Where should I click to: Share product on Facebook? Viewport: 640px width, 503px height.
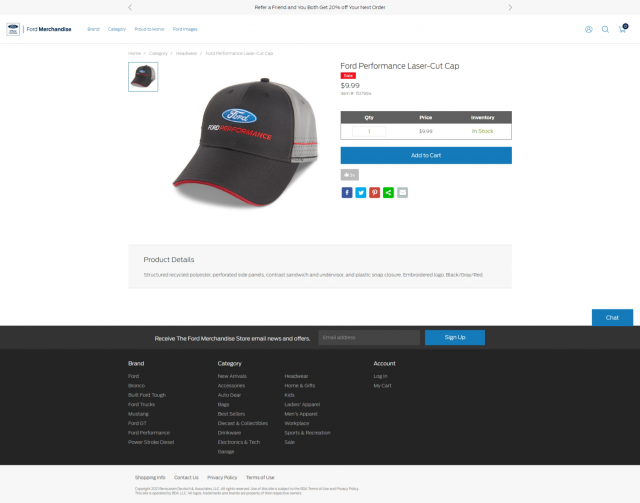pos(347,193)
